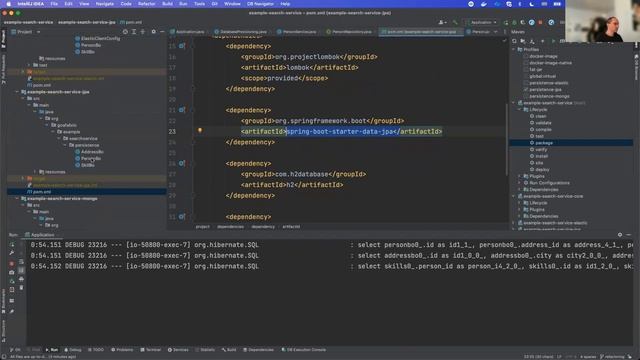Open Application run configuration dropdown
This screenshot has width=640, height=360.
tap(483, 22)
